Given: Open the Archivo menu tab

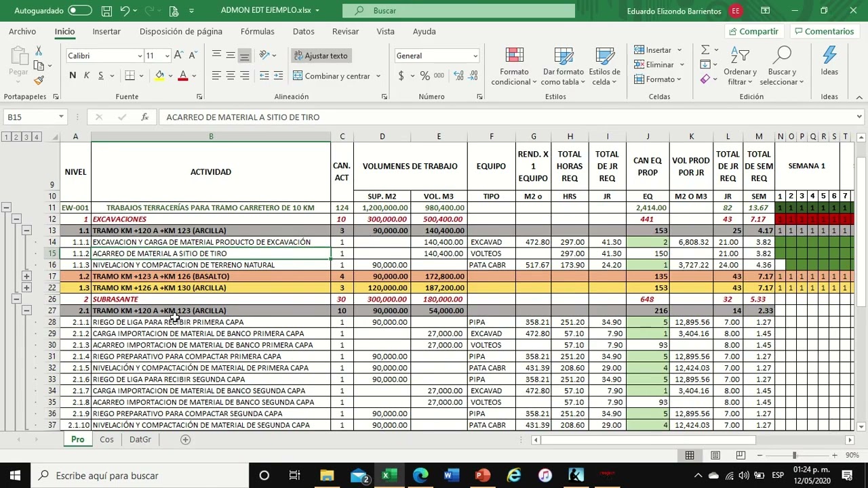Looking at the screenshot, I should coord(22,31).
